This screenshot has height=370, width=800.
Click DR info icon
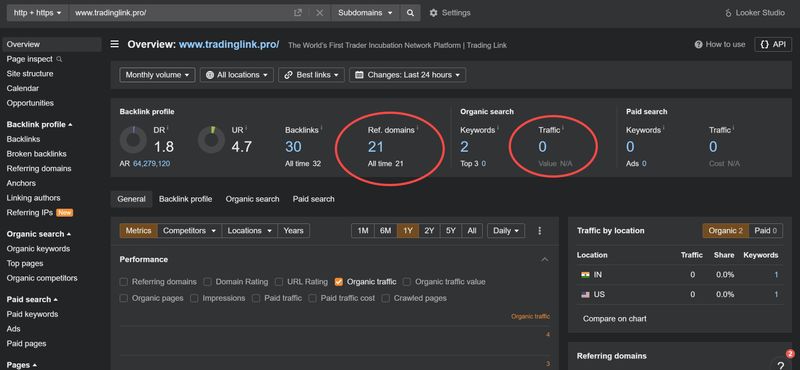[168, 128]
